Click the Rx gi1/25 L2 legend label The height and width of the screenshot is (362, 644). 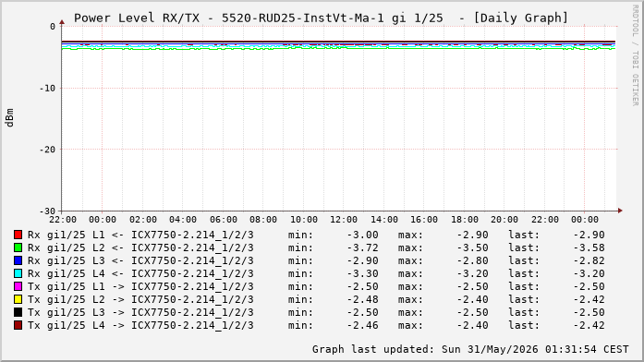click(140, 247)
